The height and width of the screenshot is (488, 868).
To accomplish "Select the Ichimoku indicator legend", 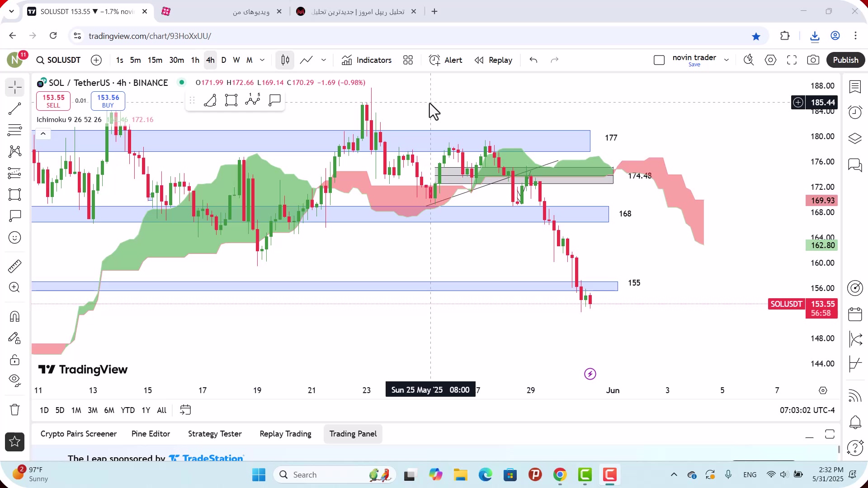I will (69, 120).
